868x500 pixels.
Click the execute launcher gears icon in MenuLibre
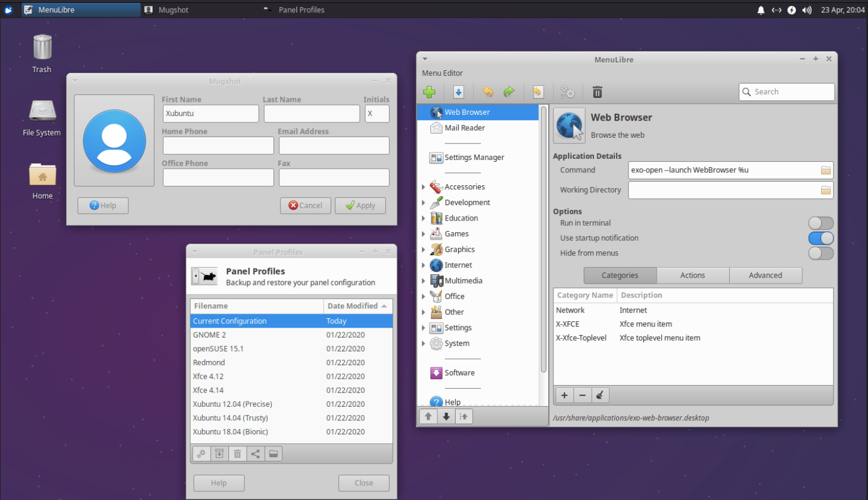[x=568, y=92]
